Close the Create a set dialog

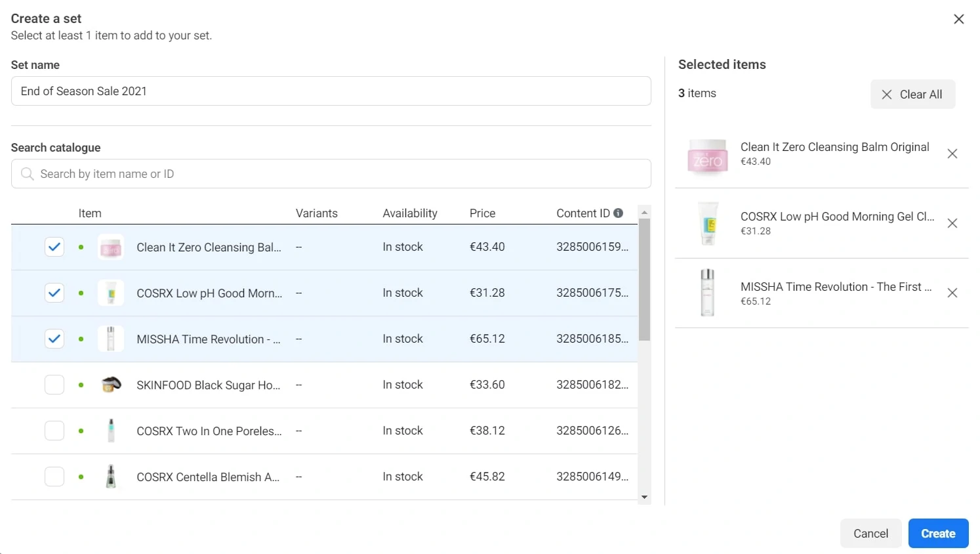(958, 19)
